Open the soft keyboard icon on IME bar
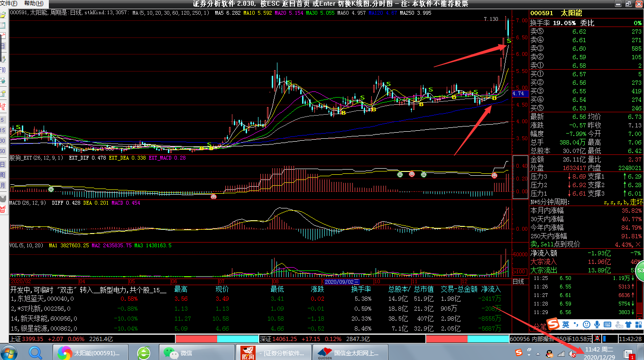 [x=607, y=324]
